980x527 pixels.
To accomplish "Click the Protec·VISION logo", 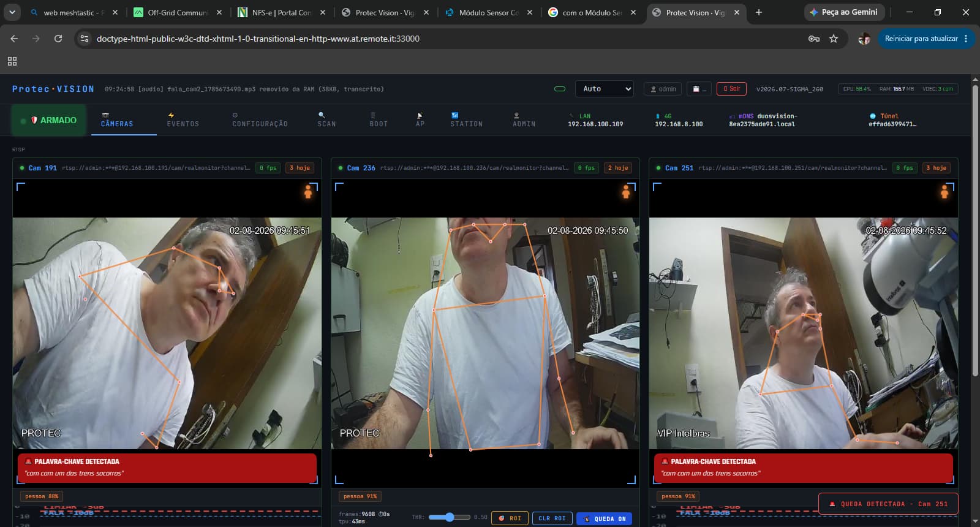I will (53, 89).
